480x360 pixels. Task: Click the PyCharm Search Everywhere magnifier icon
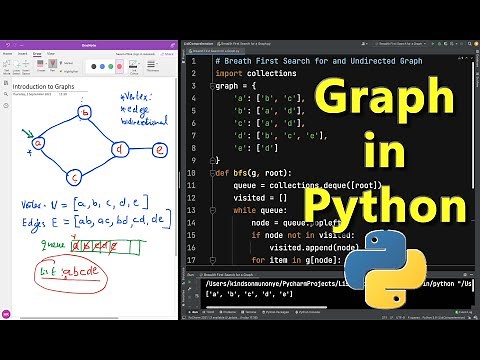click(x=469, y=44)
